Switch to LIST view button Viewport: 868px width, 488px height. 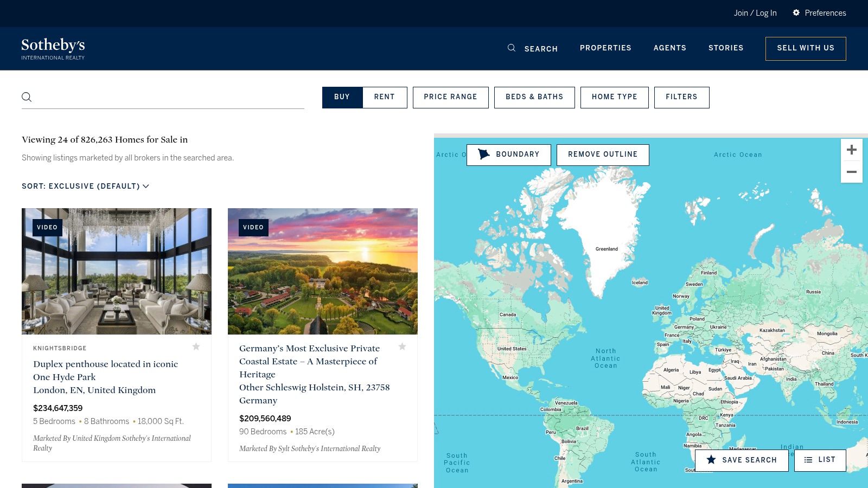click(820, 460)
